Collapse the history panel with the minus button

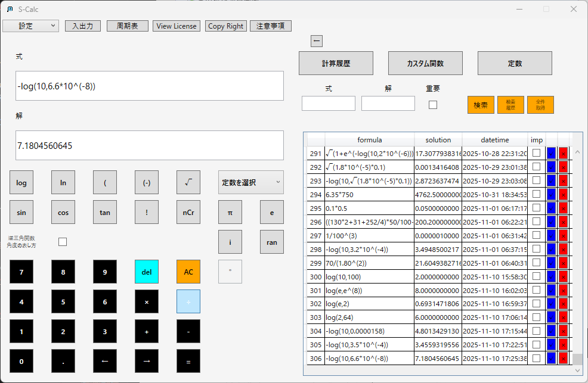point(317,41)
